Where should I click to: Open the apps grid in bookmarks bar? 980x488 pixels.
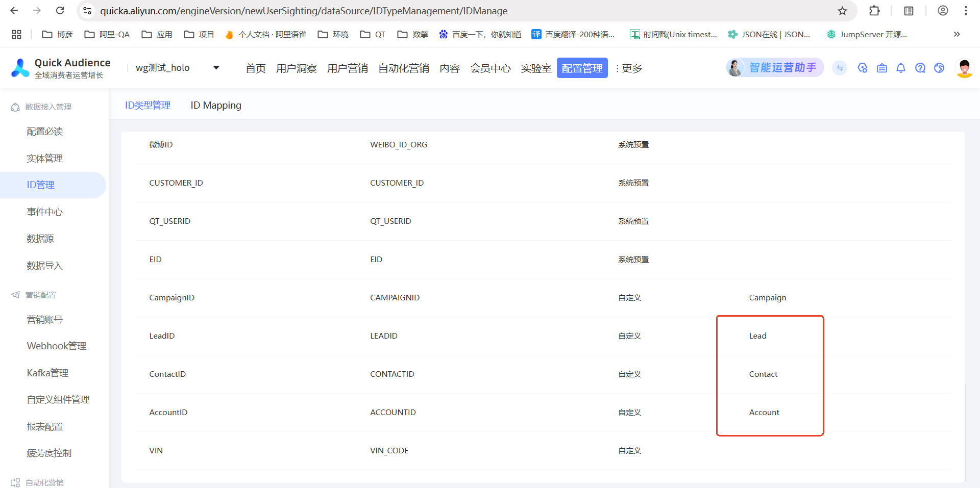[16, 34]
